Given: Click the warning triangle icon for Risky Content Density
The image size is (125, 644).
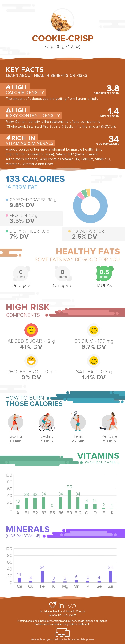Looking at the screenshot, I should (8, 110).
